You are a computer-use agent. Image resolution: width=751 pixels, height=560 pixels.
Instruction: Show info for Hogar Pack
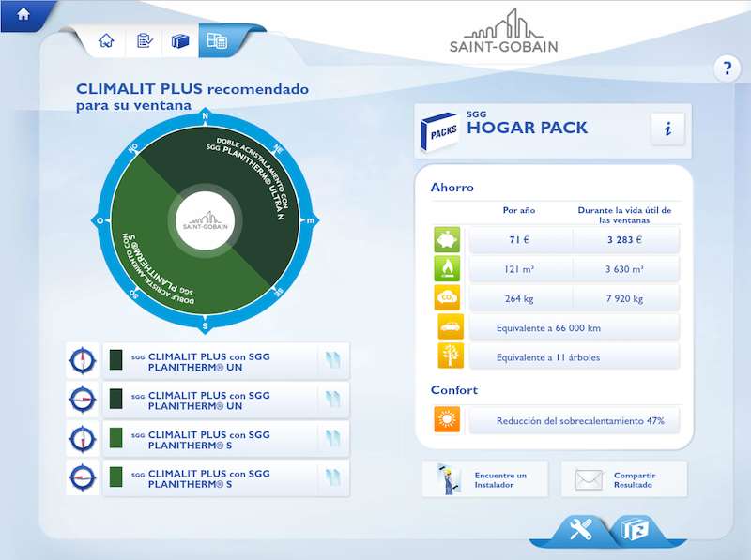(x=667, y=129)
